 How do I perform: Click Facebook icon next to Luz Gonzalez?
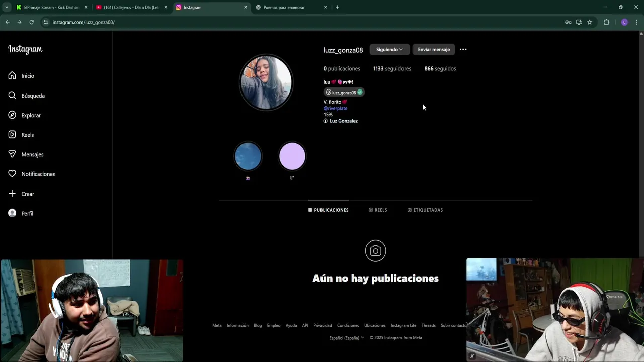(x=326, y=121)
